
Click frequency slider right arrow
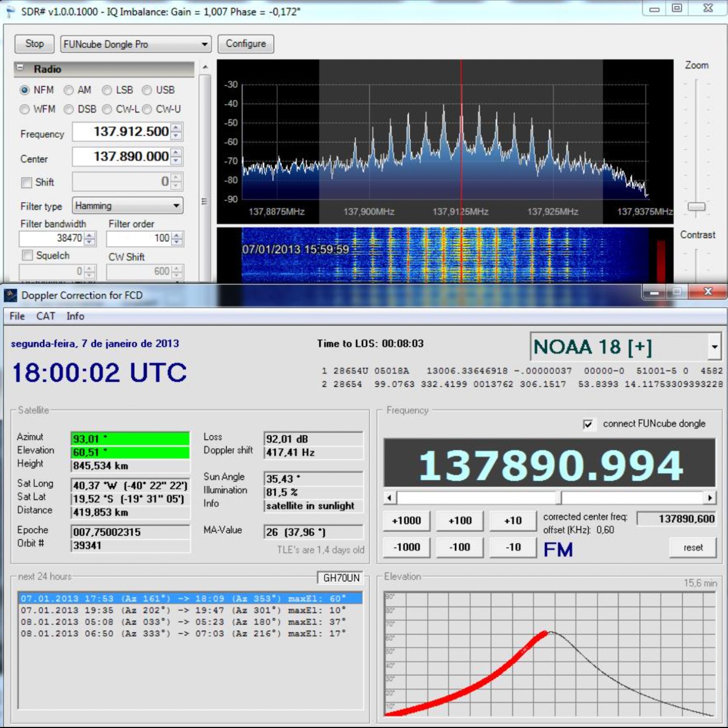[710, 498]
